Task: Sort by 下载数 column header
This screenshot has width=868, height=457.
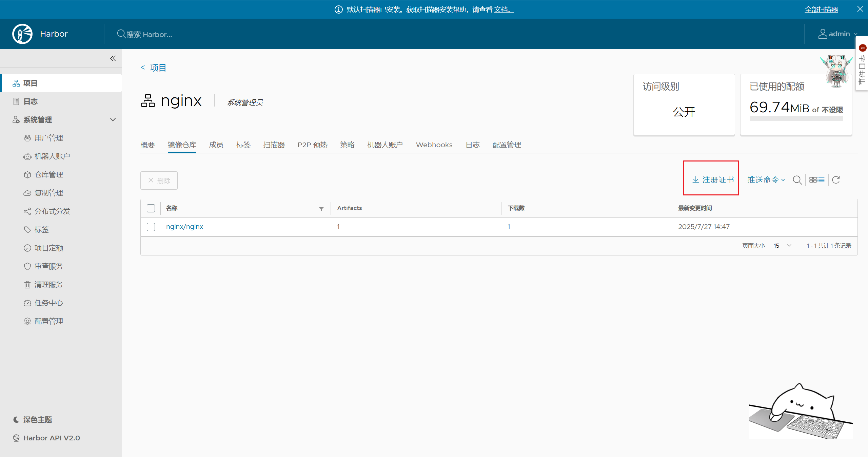Action: point(516,208)
